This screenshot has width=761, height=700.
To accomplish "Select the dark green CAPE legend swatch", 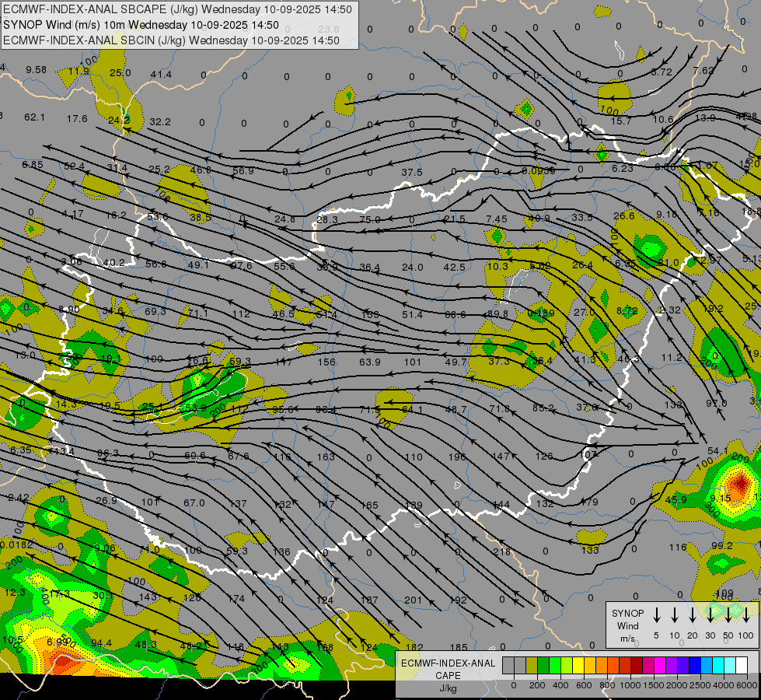I will click(x=543, y=666).
